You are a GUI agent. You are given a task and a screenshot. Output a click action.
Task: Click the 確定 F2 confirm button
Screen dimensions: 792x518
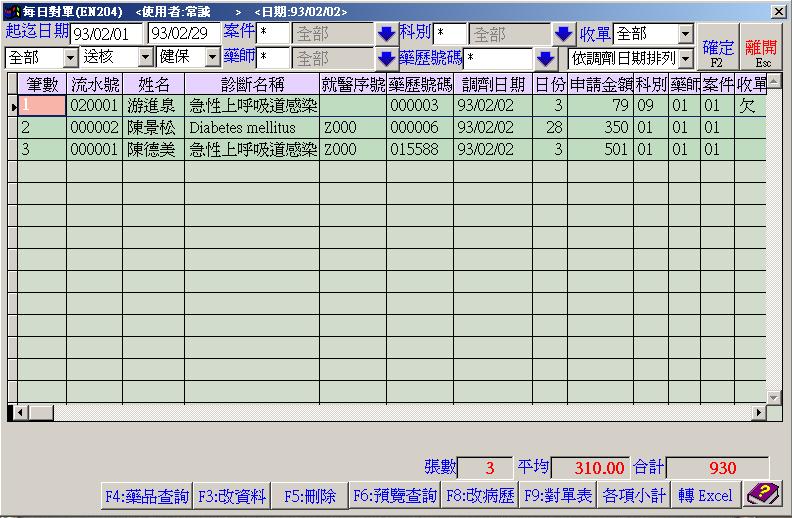click(x=717, y=52)
